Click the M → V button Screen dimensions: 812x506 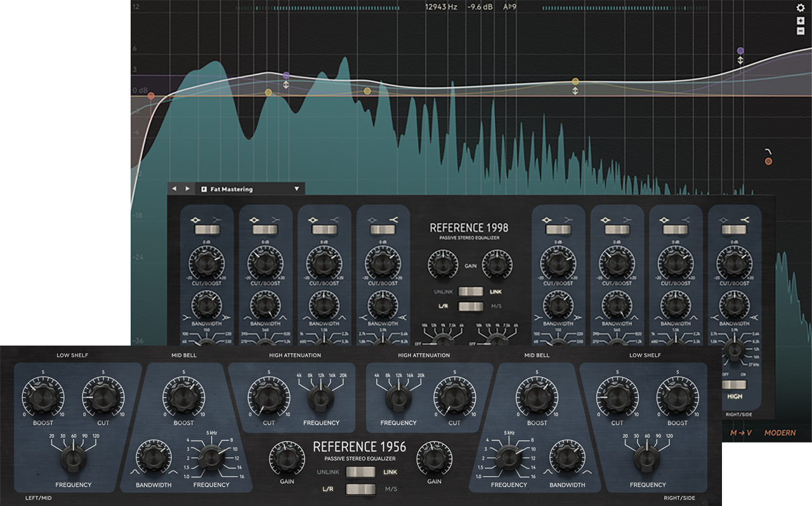(741, 433)
